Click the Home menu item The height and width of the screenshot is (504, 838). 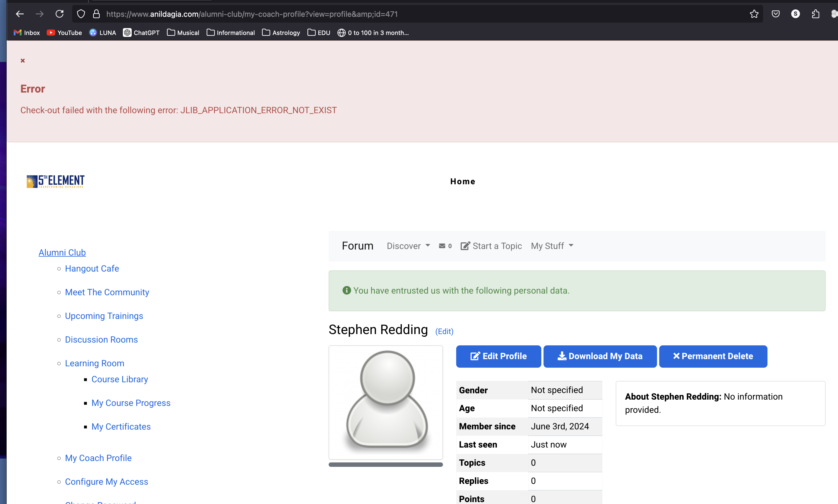click(x=462, y=181)
